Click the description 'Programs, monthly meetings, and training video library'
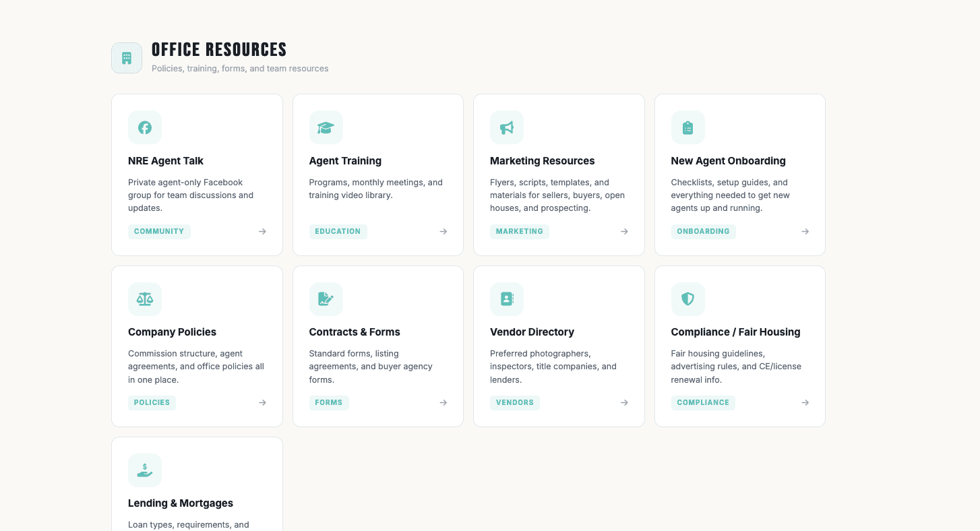 coord(376,189)
